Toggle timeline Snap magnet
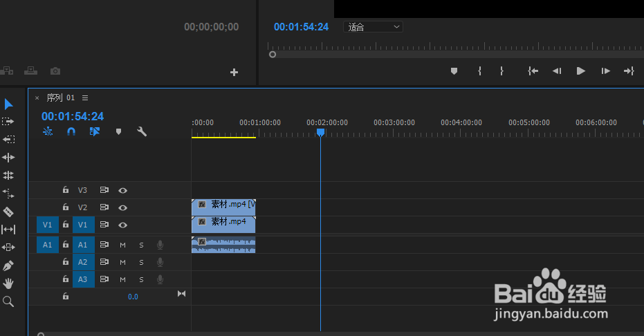The width and height of the screenshot is (644, 336). 71,131
